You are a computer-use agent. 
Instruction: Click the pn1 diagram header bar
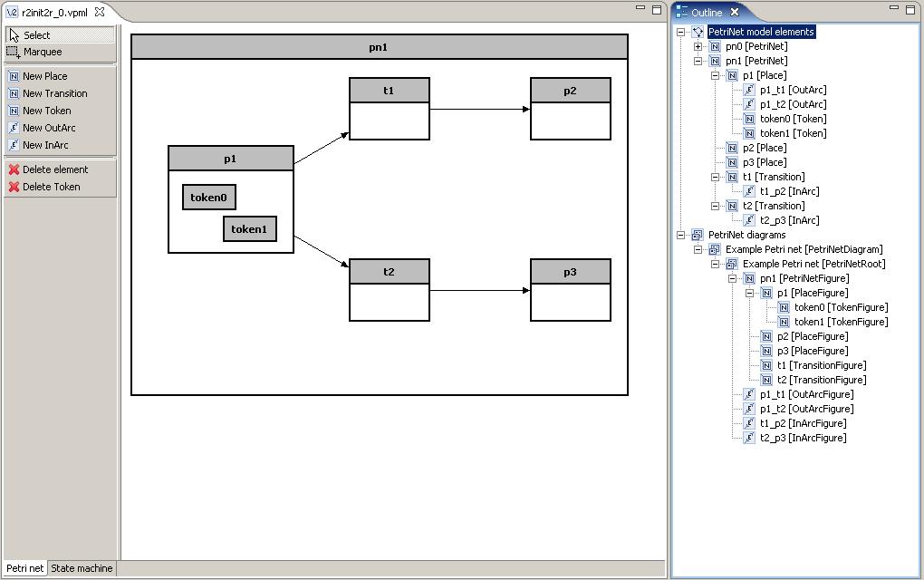coord(379,47)
